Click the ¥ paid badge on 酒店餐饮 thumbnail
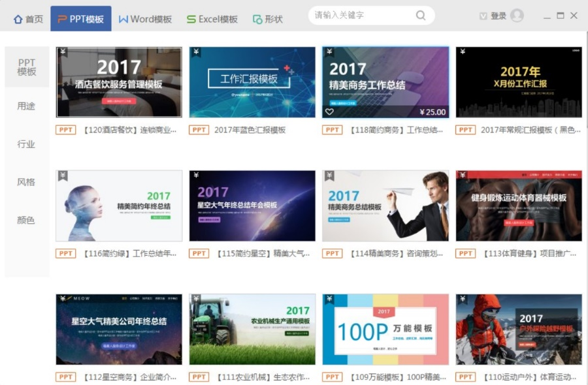Image resolution: width=588 pixels, height=385 pixels. [63, 52]
